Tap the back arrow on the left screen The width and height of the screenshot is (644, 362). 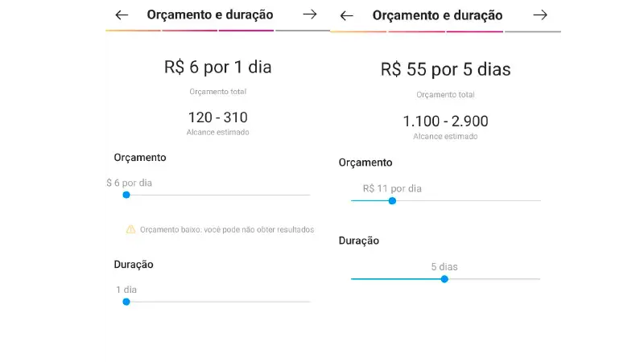122,14
